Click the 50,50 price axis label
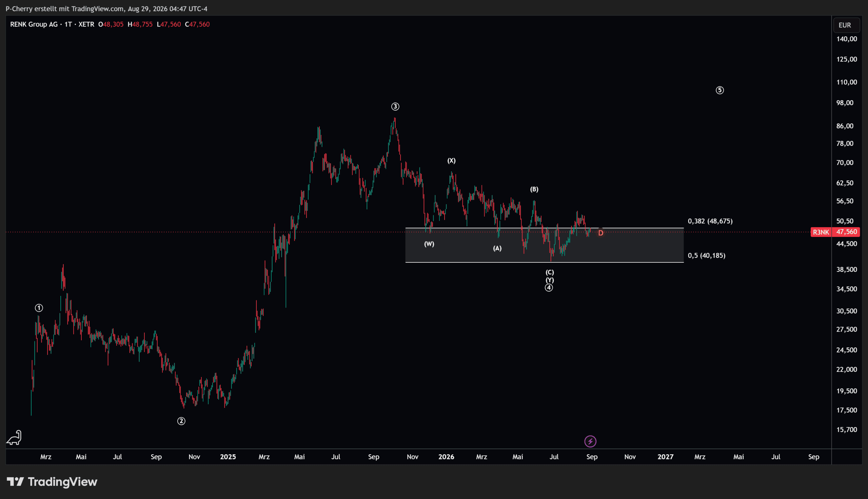 (x=845, y=221)
